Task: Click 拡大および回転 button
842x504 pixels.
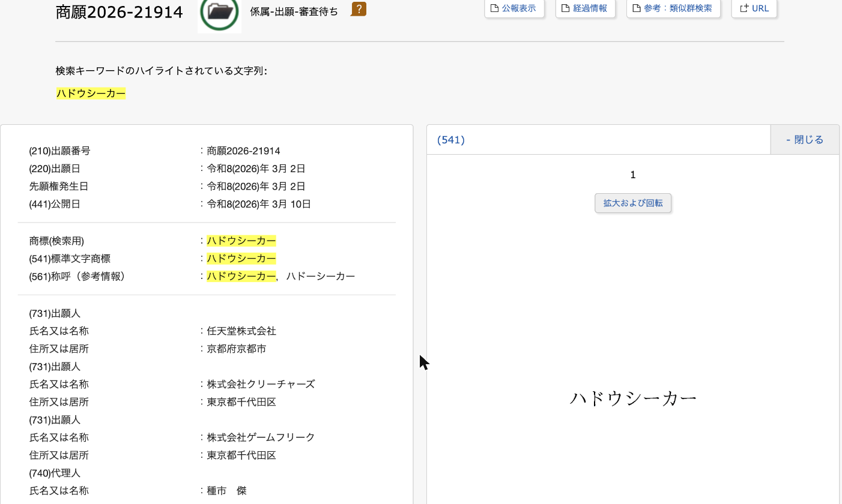Action: [633, 203]
